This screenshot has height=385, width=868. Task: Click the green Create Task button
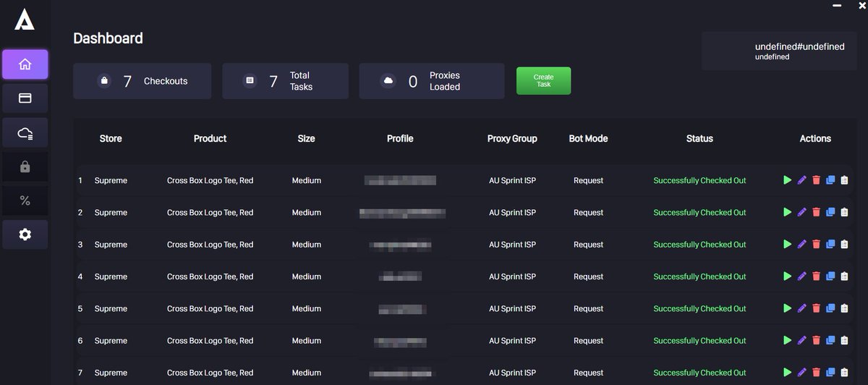coord(543,81)
